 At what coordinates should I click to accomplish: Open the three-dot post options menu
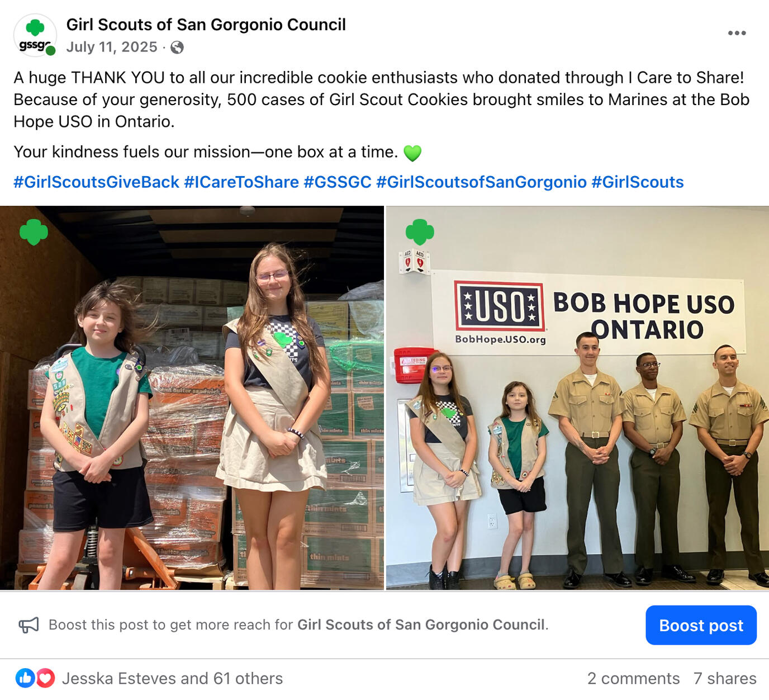pyautogui.click(x=737, y=33)
